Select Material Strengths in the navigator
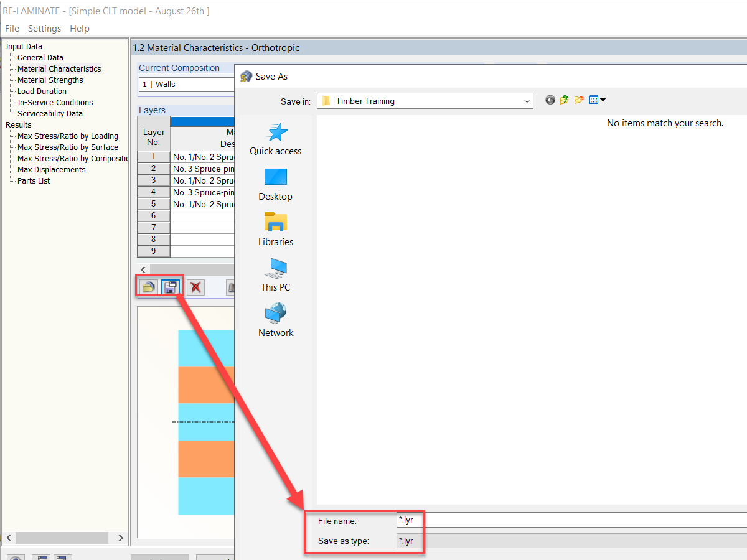Image resolution: width=747 pixels, height=560 pixels. click(50, 80)
